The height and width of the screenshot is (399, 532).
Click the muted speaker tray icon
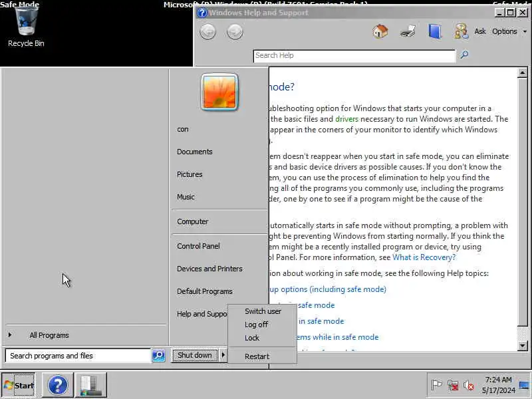[469, 385]
